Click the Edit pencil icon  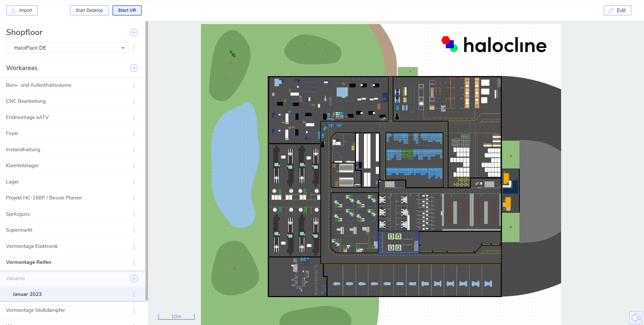611,10
